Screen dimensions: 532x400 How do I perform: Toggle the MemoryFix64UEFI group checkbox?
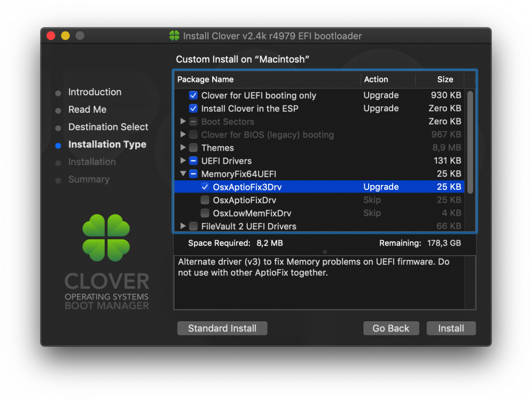(193, 174)
